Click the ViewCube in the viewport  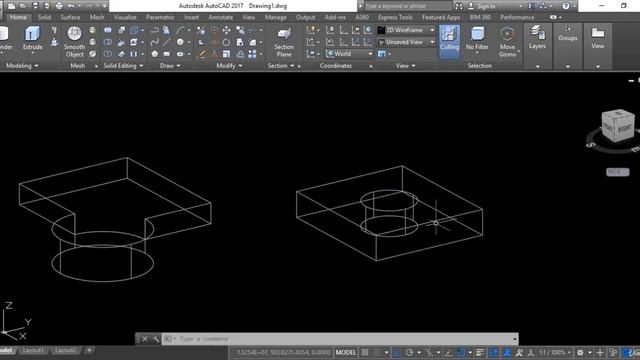click(618, 127)
